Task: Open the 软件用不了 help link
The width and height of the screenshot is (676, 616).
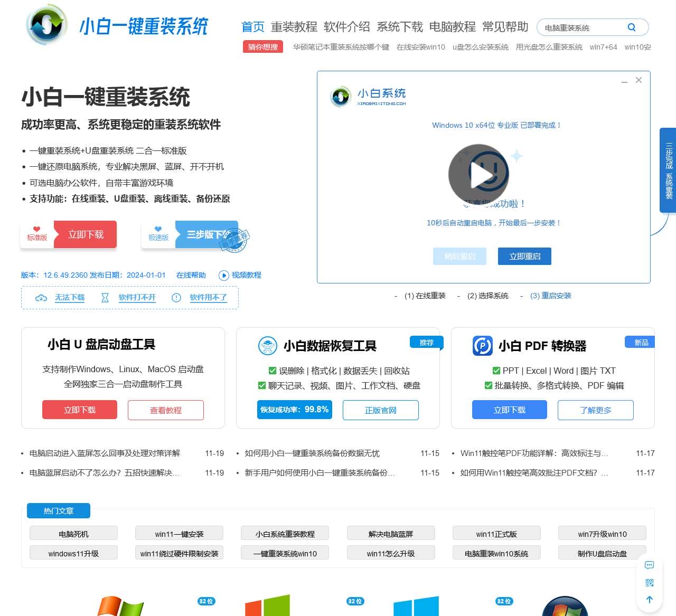Action: coord(209,297)
